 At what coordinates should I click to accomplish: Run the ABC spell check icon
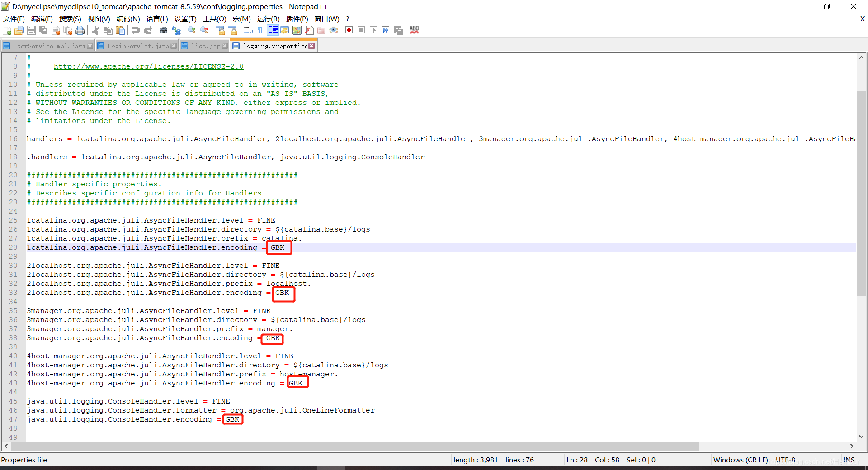pyautogui.click(x=414, y=30)
